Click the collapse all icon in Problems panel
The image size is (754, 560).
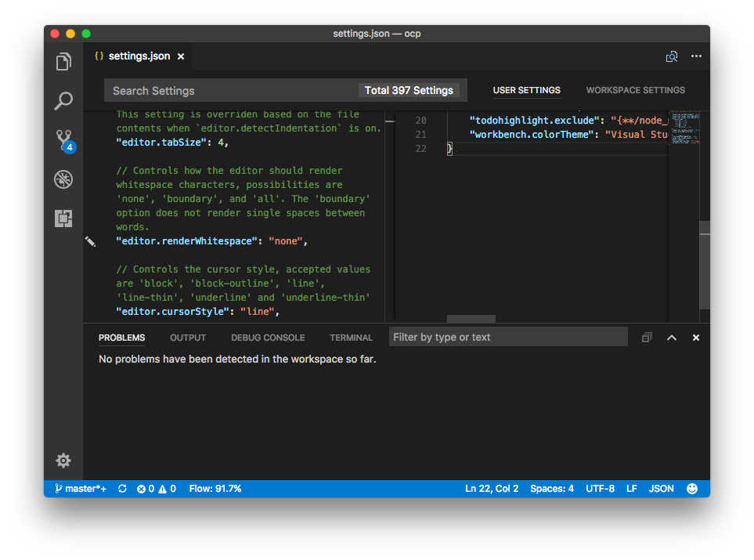(x=647, y=338)
